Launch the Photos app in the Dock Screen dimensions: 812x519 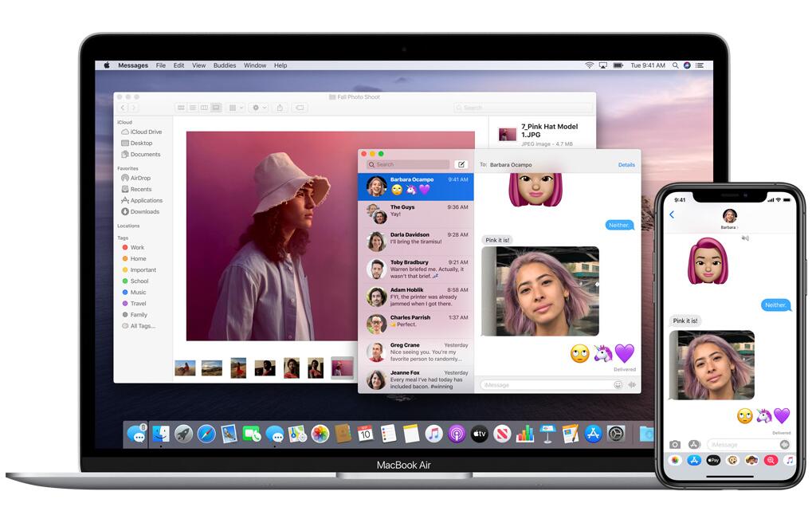pyautogui.click(x=320, y=434)
